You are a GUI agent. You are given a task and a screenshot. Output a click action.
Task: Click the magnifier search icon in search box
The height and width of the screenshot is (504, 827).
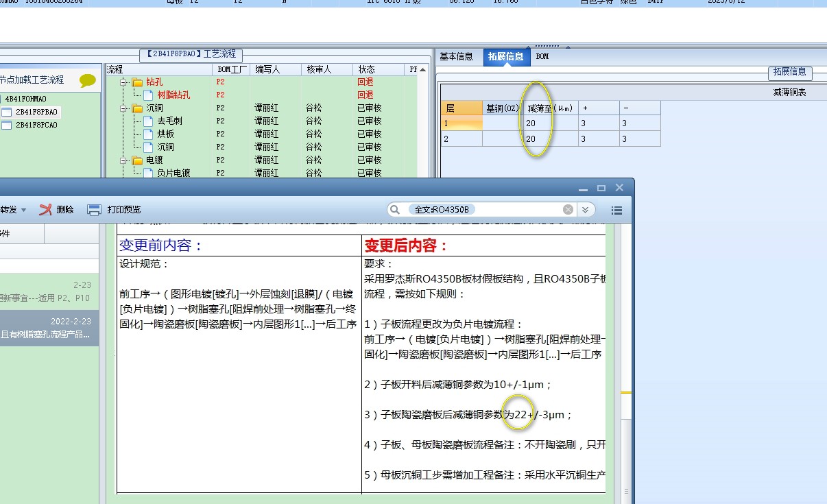click(x=394, y=210)
